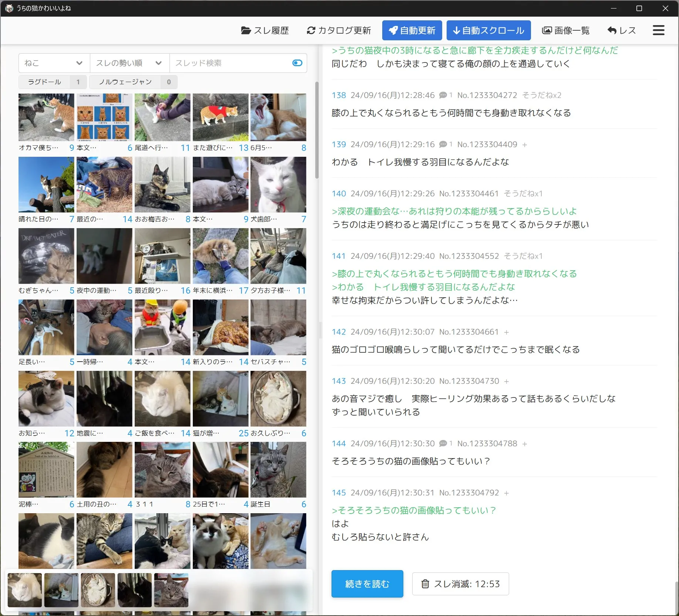
Task: Click the plus icon on post 142
Action: (x=506, y=332)
